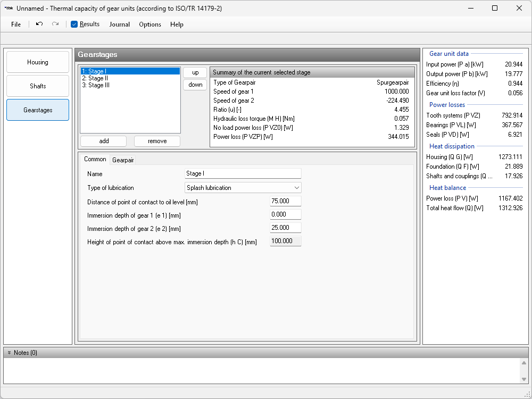Viewport: 532px width, 399px height.
Task: Move stage up with up button
Action: (x=195, y=72)
